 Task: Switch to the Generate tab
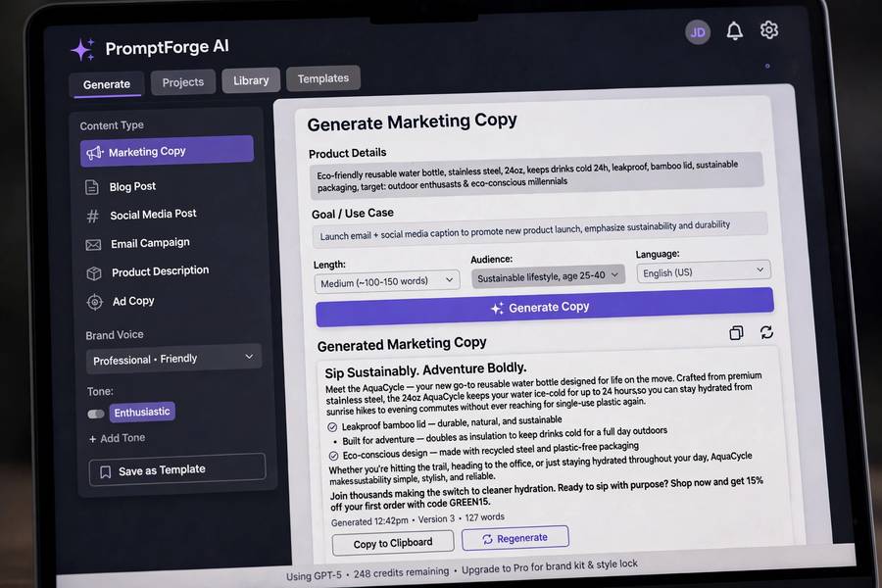click(107, 84)
